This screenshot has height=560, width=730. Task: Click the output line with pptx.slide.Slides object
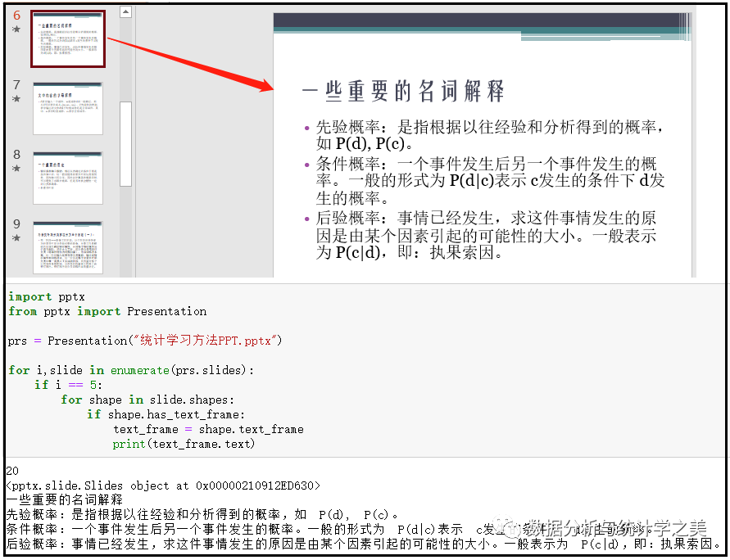point(163,485)
